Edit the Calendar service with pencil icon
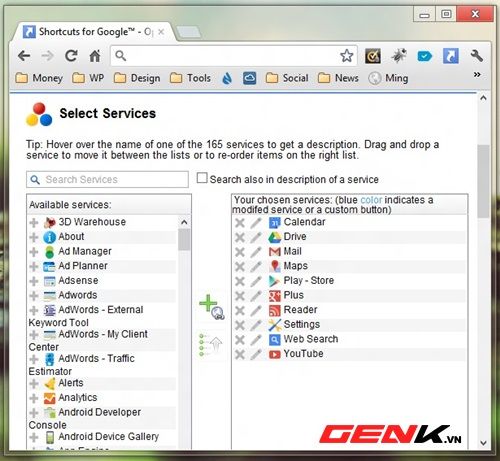The height and width of the screenshot is (461, 500). coord(256,222)
